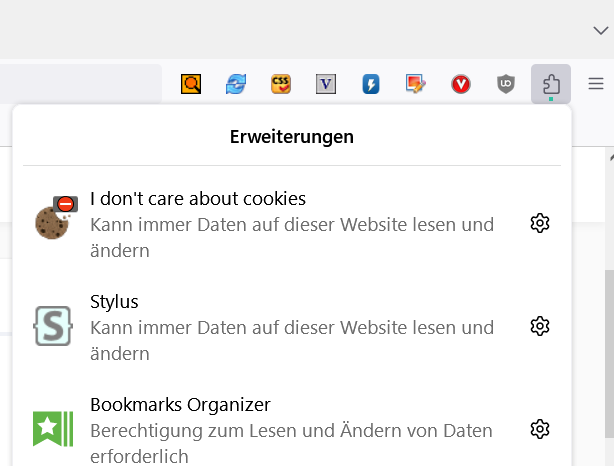
Task: Open settings gear for Bookmarks Organizer
Action: [x=540, y=429]
